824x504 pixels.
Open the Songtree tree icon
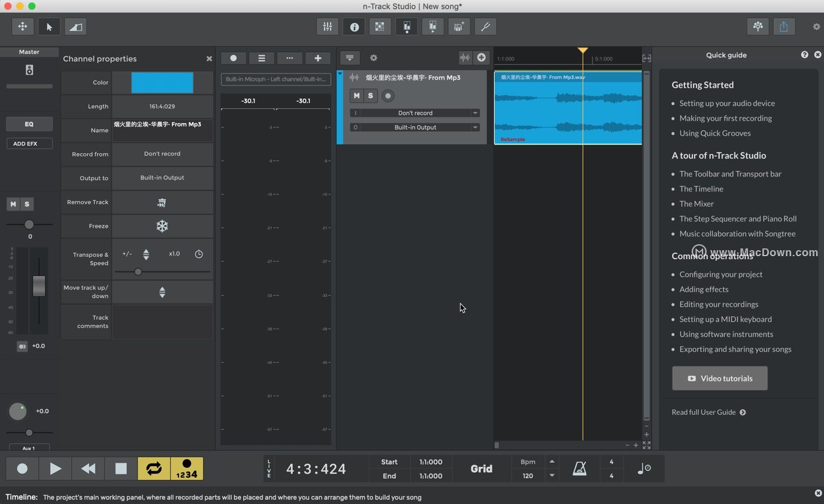(758, 26)
